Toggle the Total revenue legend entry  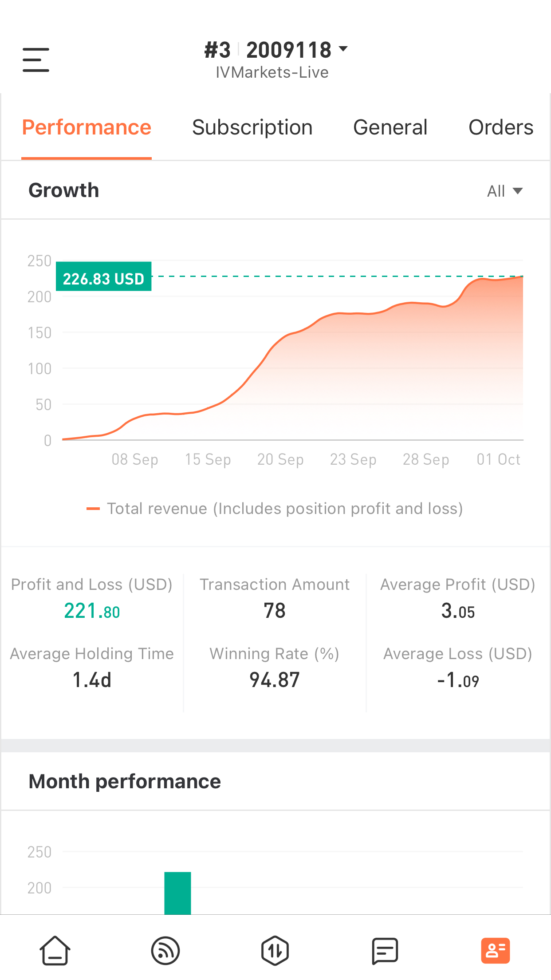click(x=275, y=509)
